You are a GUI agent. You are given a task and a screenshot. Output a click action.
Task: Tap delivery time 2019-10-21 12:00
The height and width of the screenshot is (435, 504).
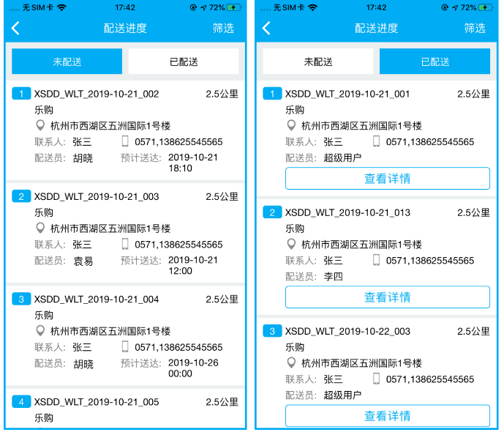[x=193, y=265]
